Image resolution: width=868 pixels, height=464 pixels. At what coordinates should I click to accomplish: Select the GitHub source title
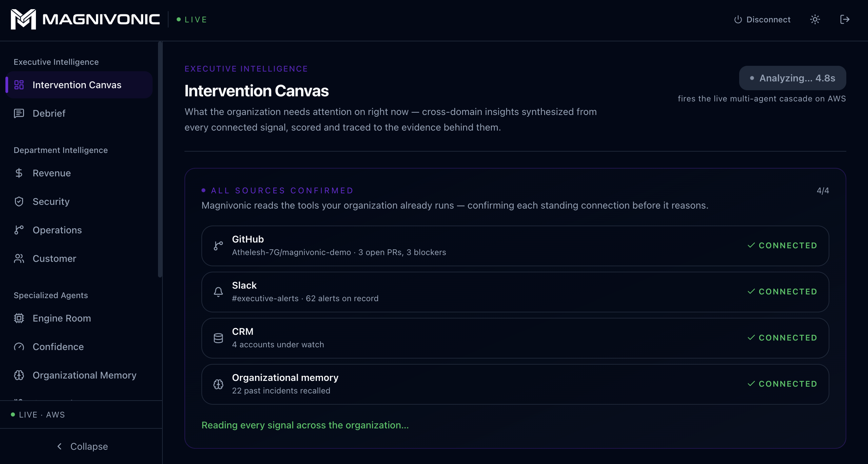pos(248,239)
